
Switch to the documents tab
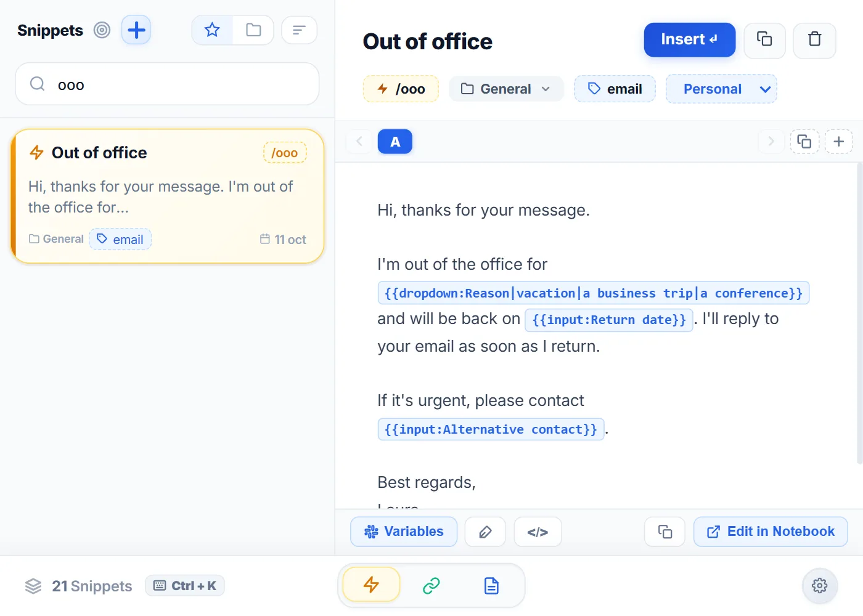[x=491, y=585]
